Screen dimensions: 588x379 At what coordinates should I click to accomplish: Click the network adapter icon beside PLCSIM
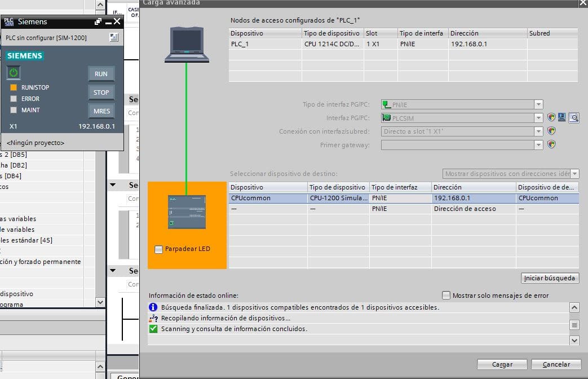(562, 117)
